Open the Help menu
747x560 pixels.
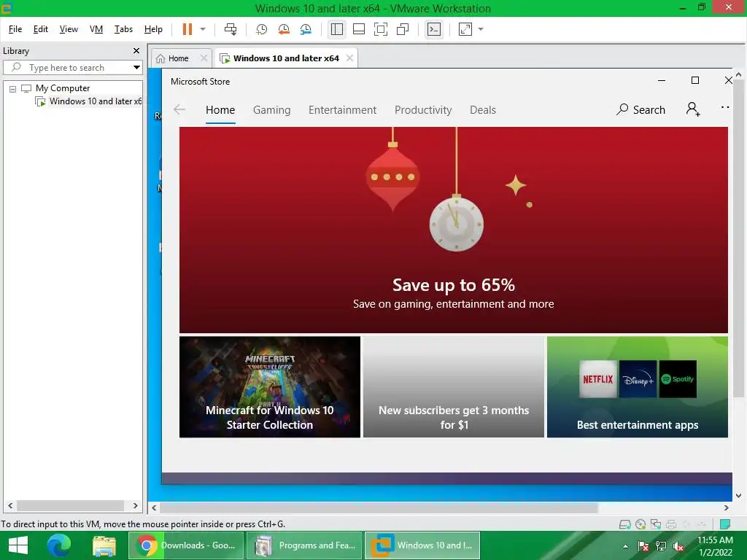[153, 29]
